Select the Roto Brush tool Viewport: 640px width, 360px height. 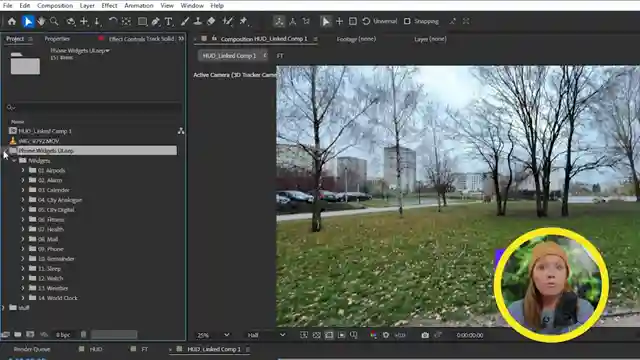[x=227, y=21]
